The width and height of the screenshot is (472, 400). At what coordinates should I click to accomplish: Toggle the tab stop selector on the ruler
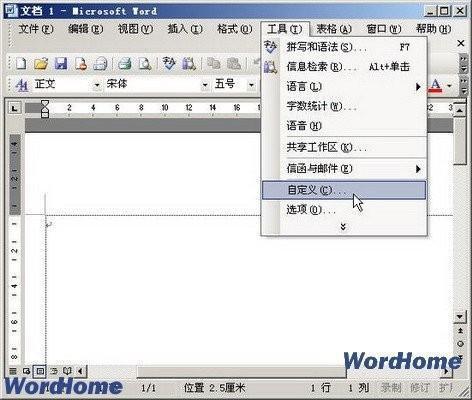pyautogui.click(x=14, y=108)
